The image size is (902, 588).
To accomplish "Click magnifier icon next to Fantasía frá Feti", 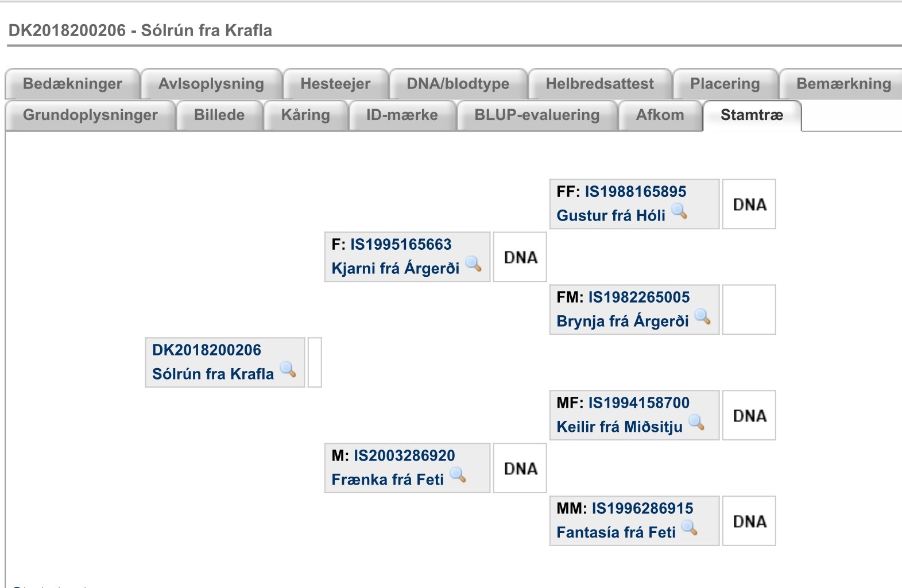I will click(x=690, y=528).
